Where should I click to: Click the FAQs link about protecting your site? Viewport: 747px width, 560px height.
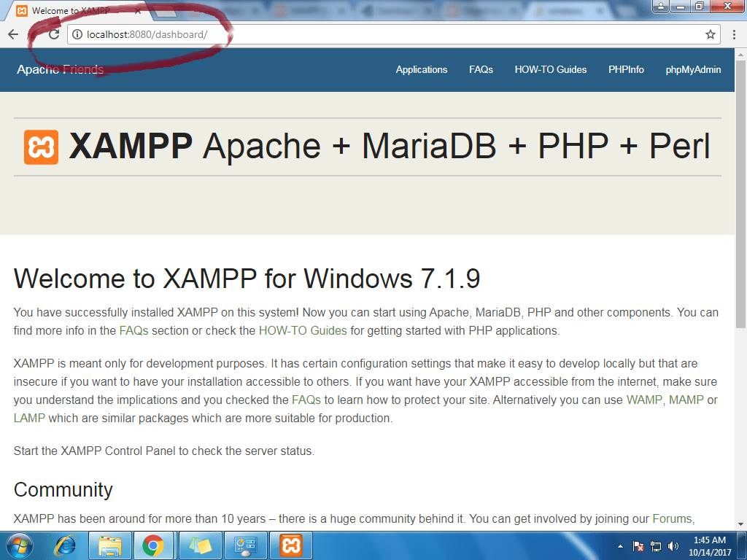[306, 400]
